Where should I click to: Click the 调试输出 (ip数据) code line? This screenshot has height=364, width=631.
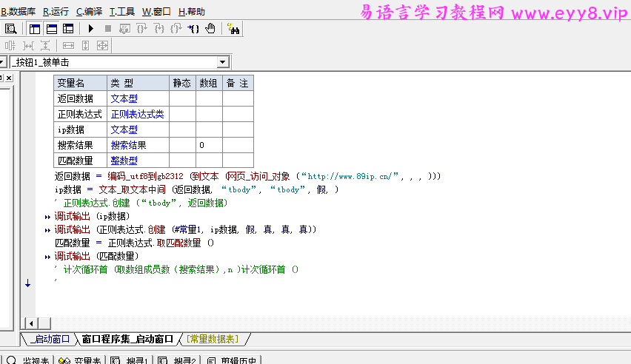pos(92,216)
